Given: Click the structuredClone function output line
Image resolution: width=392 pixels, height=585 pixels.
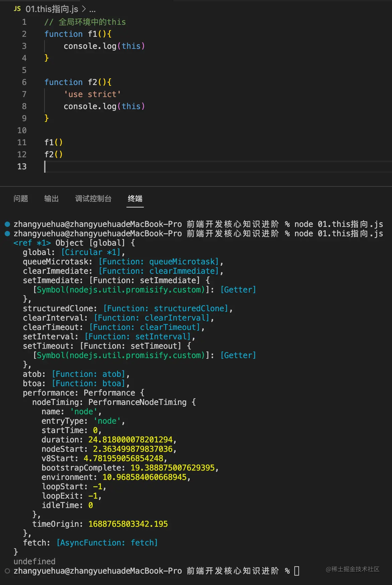Looking at the screenshot, I should click(128, 309).
